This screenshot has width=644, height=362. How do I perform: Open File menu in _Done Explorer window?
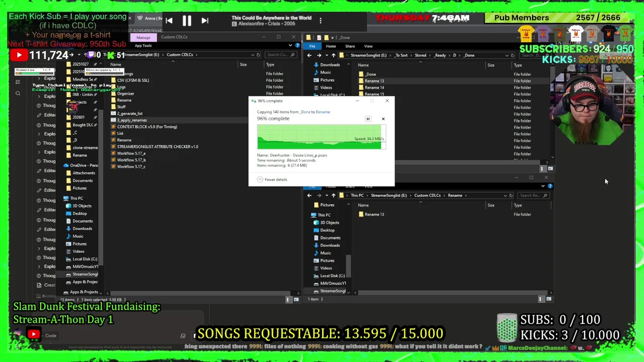click(x=312, y=46)
